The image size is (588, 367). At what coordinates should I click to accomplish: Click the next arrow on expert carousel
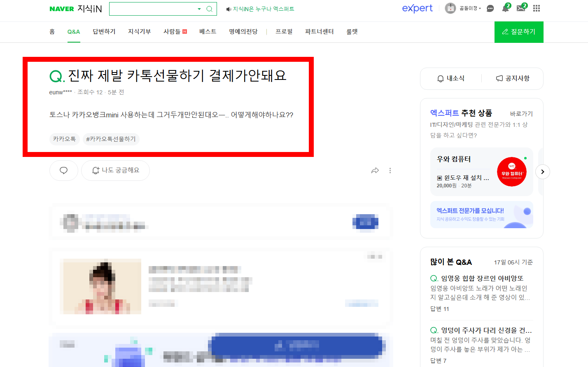click(543, 172)
